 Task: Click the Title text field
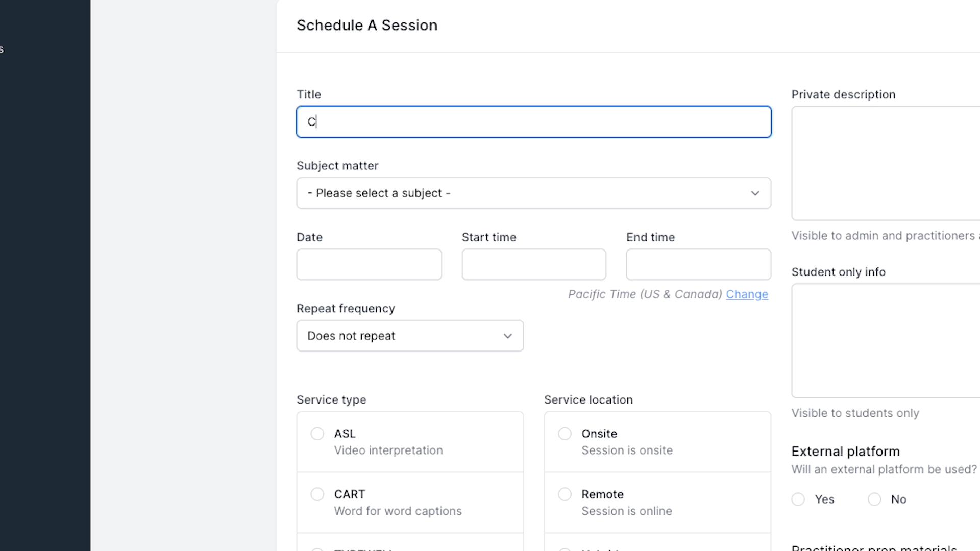click(x=533, y=121)
